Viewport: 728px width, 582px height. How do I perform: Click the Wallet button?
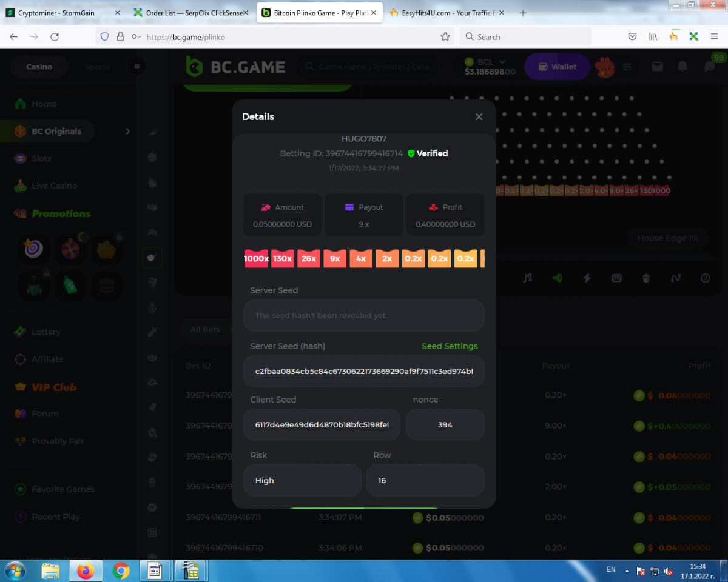(x=557, y=67)
